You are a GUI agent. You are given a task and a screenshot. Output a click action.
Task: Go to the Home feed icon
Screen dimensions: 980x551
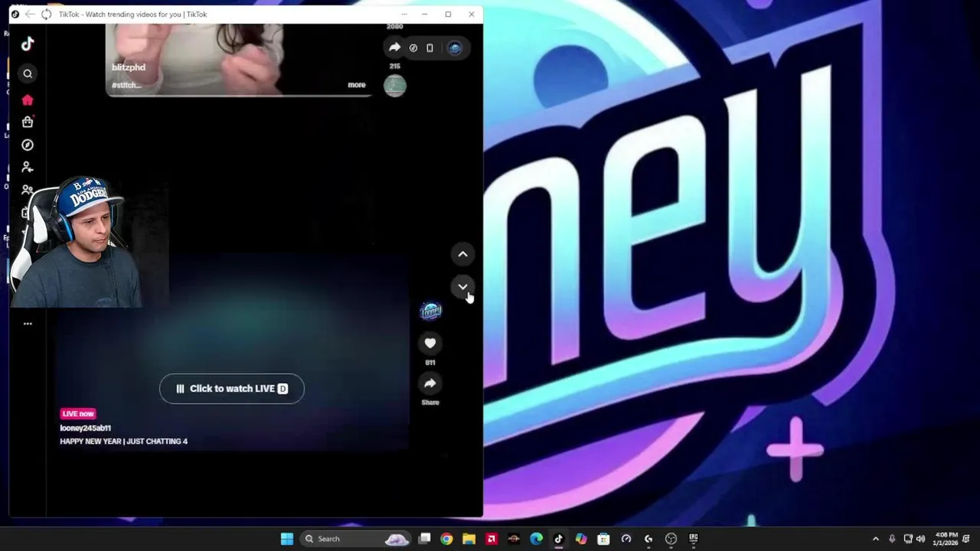point(28,100)
